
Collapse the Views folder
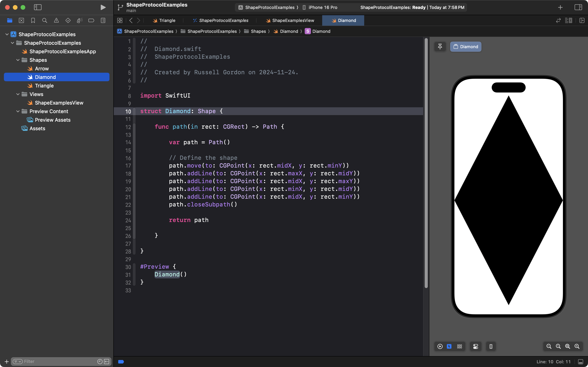[x=18, y=94]
